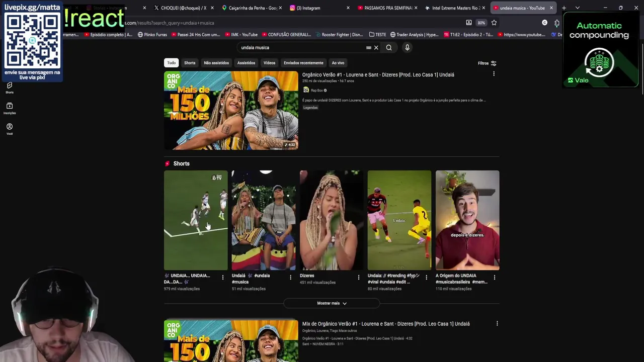The width and height of the screenshot is (644, 362).
Task: Open options for Mix de Orgânico Verão result
Action: [497, 324]
